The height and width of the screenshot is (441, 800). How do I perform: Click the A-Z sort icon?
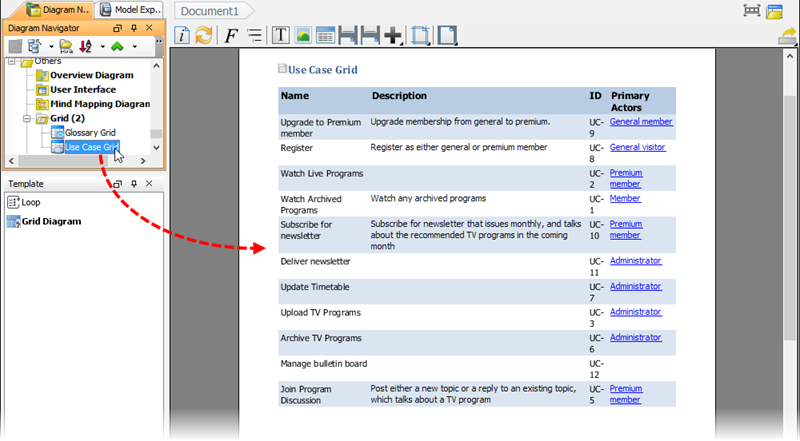(86, 46)
